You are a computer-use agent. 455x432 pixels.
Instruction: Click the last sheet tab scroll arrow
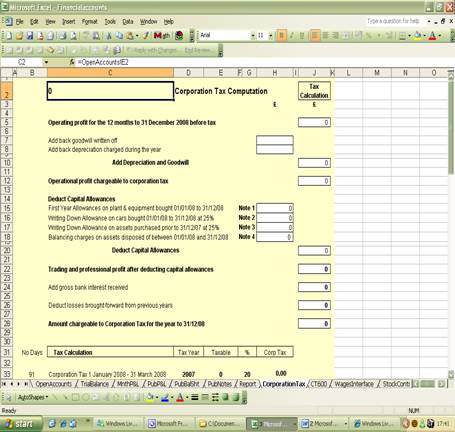coord(26,384)
